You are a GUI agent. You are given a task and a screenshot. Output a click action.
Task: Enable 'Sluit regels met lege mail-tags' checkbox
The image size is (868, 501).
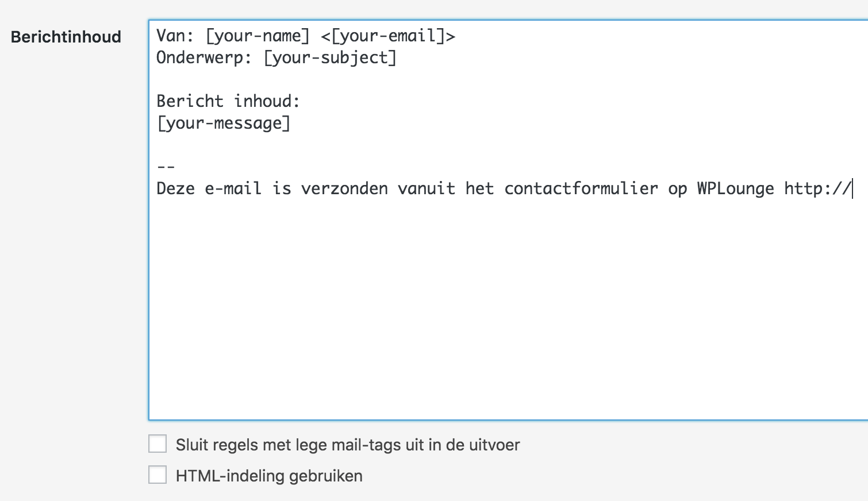(158, 444)
